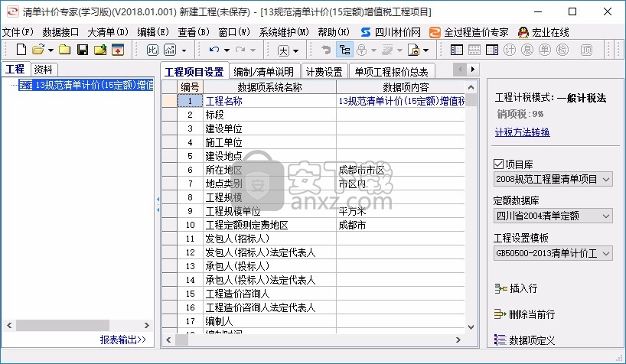Click the chart analysis toolbar icon

point(170,50)
